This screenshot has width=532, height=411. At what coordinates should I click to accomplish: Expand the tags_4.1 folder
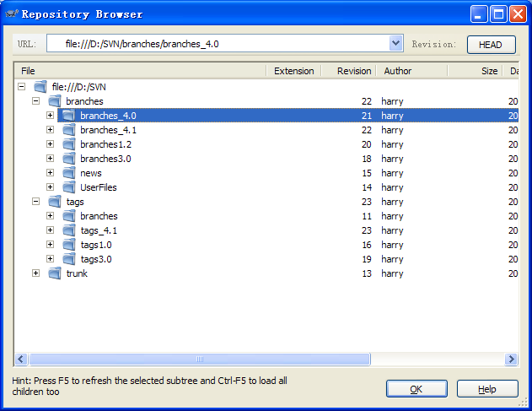tap(51, 230)
